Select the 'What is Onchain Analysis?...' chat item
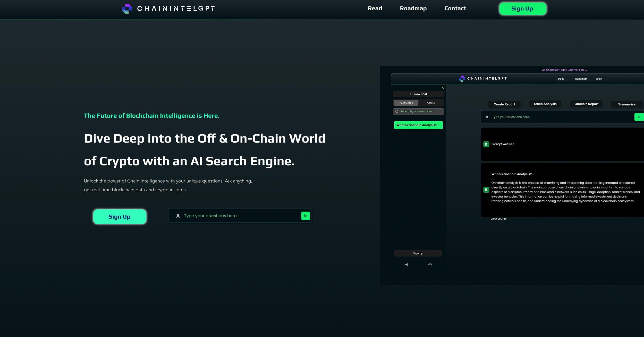 (418, 125)
